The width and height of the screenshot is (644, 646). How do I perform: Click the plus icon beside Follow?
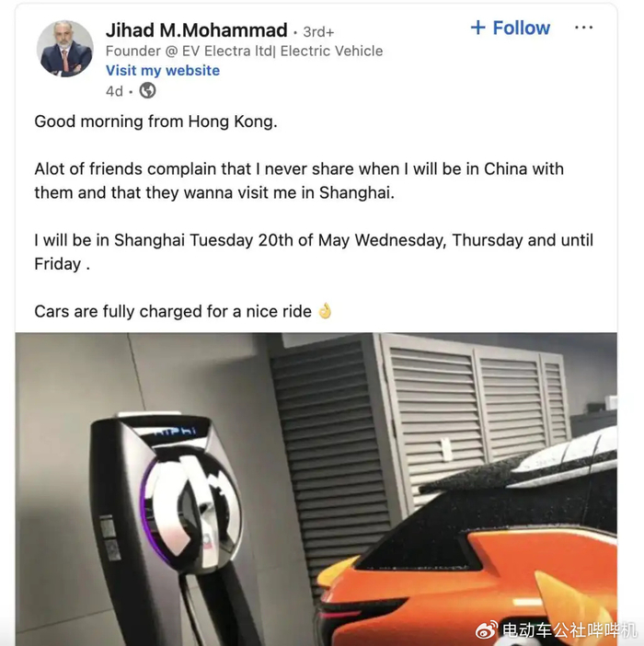pos(478,28)
